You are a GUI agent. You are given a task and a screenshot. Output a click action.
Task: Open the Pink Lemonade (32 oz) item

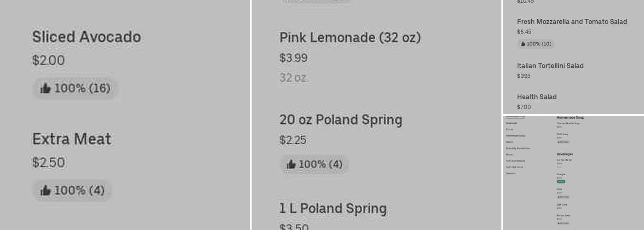pos(350,38)
